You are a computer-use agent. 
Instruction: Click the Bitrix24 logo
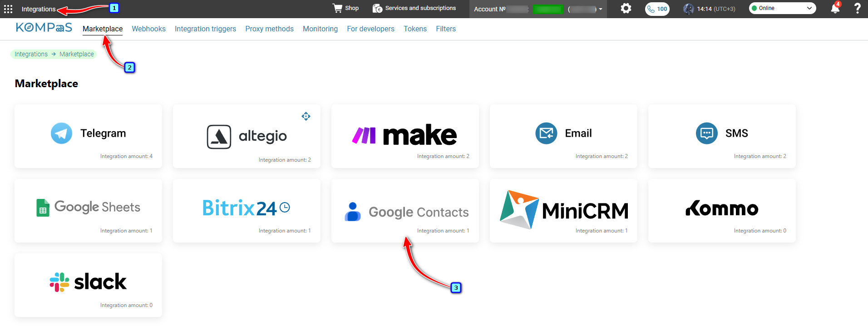(x=246, y=208)
